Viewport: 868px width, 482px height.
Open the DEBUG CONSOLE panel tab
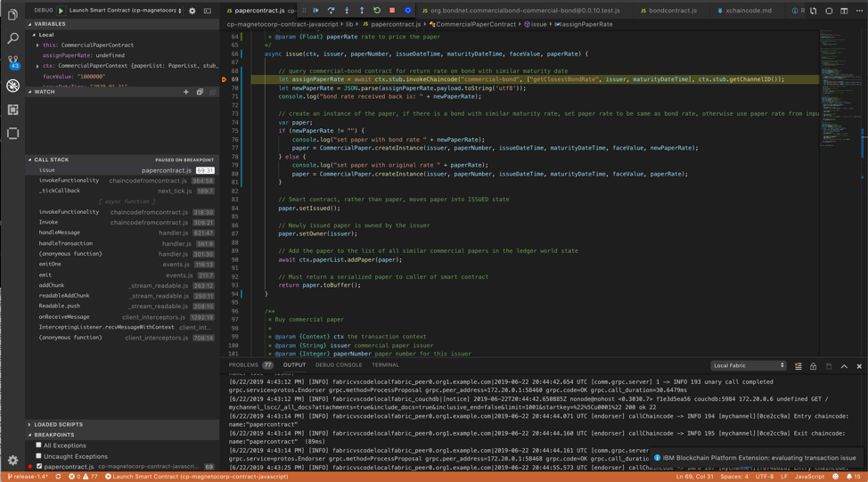[339, 364]
